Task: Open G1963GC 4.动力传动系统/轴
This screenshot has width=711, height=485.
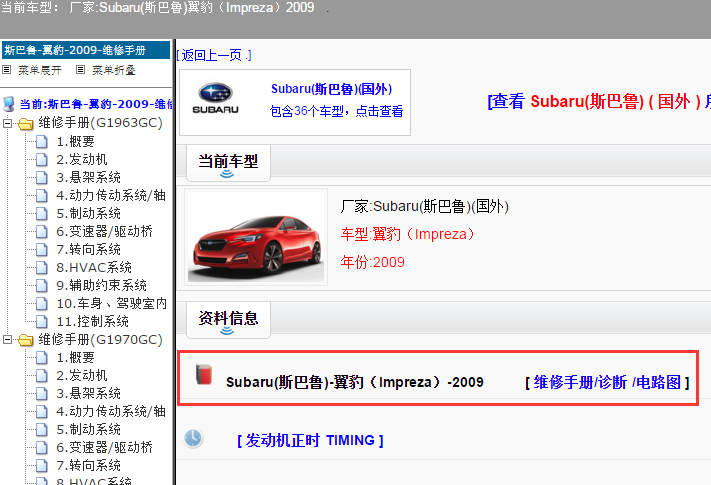Action: click(111, 195)
